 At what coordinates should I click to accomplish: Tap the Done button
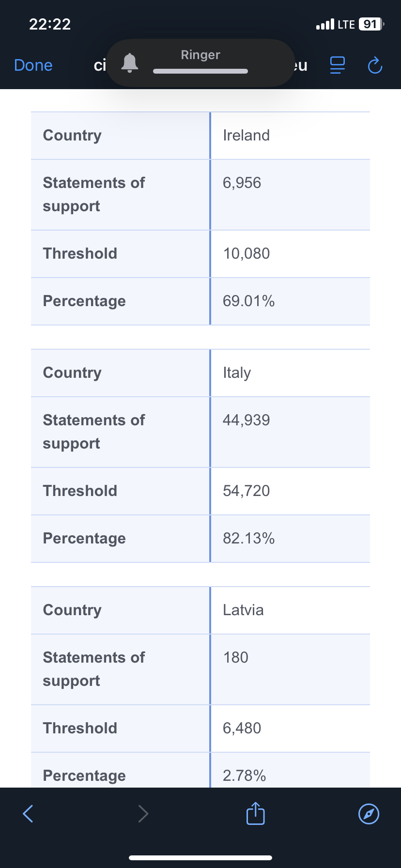(33, 65)
